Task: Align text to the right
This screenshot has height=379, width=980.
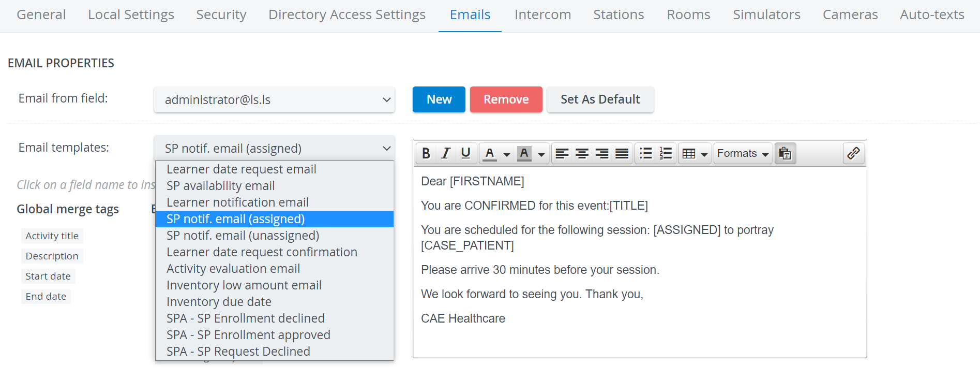Action: [602, 153]
